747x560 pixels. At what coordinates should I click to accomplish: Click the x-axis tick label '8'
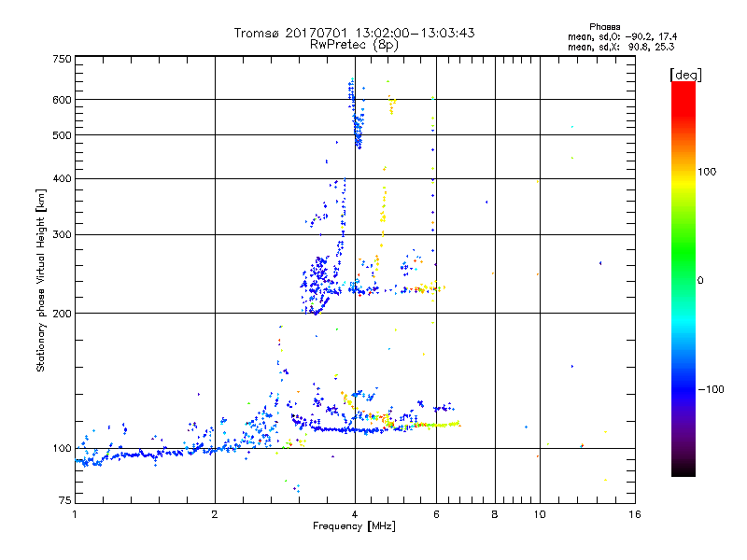click(495, 514)
